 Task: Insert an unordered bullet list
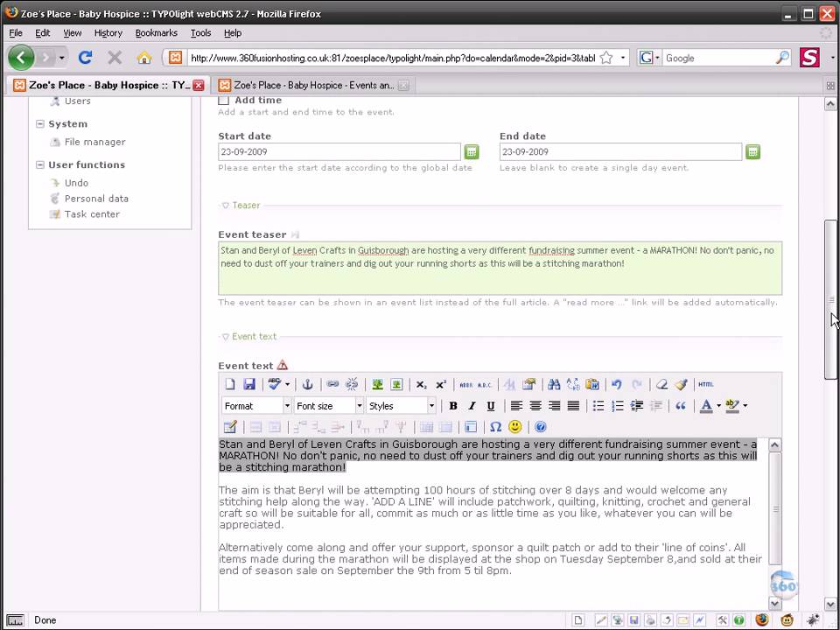(x=598, y=406)
